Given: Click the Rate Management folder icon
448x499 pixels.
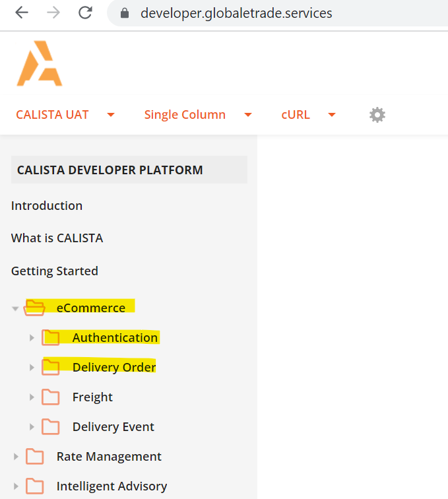Looking at the screenshot, I should click(x=34, y=456).
